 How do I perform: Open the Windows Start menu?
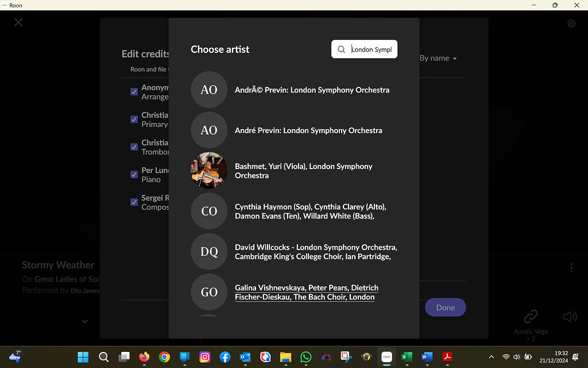[83, 356]
